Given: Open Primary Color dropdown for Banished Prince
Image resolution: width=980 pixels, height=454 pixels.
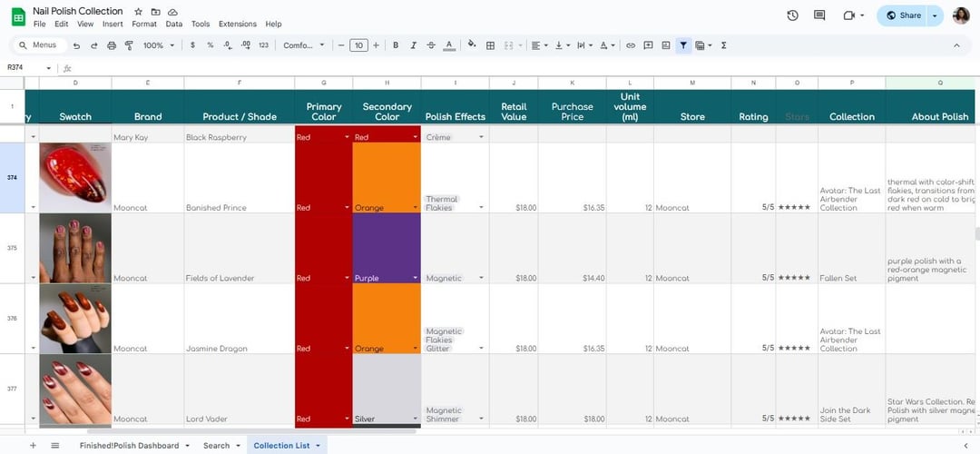Looking at the screenshot, I should point(347,208).
